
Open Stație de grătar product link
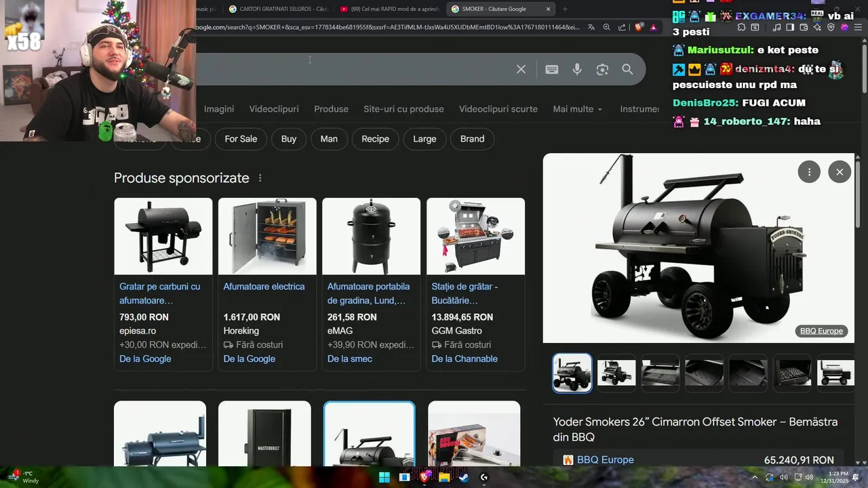click(x=465, y=293)
